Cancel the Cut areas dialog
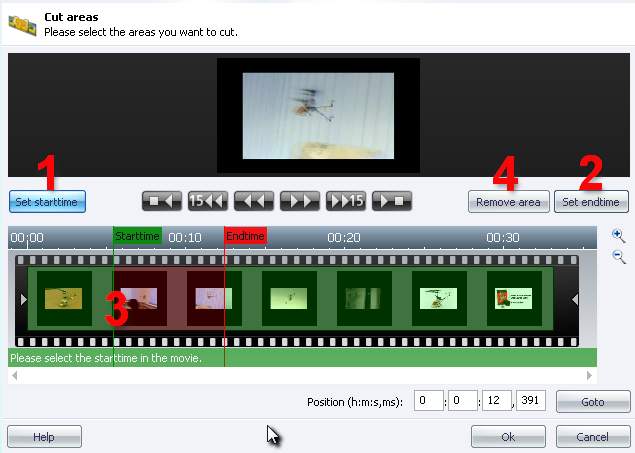Image resolution: width=635 pixels, height=453 pixels. pyautogui.click(x=593, y=436)
